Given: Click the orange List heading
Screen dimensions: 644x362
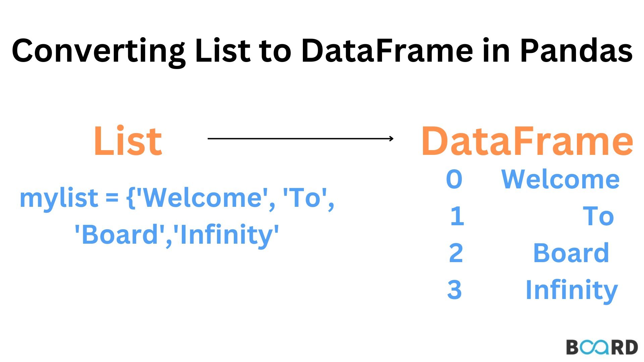Looking at the screenshot, I should pos(128,141).
